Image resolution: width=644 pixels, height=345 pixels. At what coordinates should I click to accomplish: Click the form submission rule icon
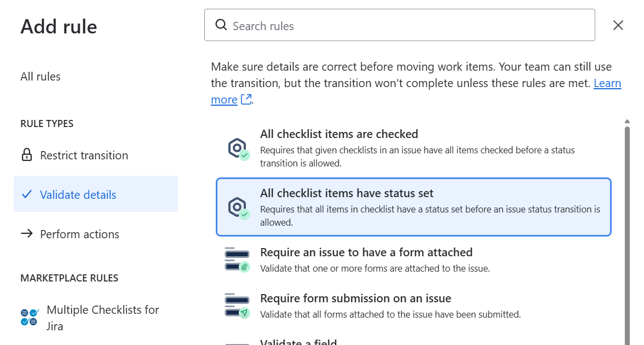coord(238,306)
